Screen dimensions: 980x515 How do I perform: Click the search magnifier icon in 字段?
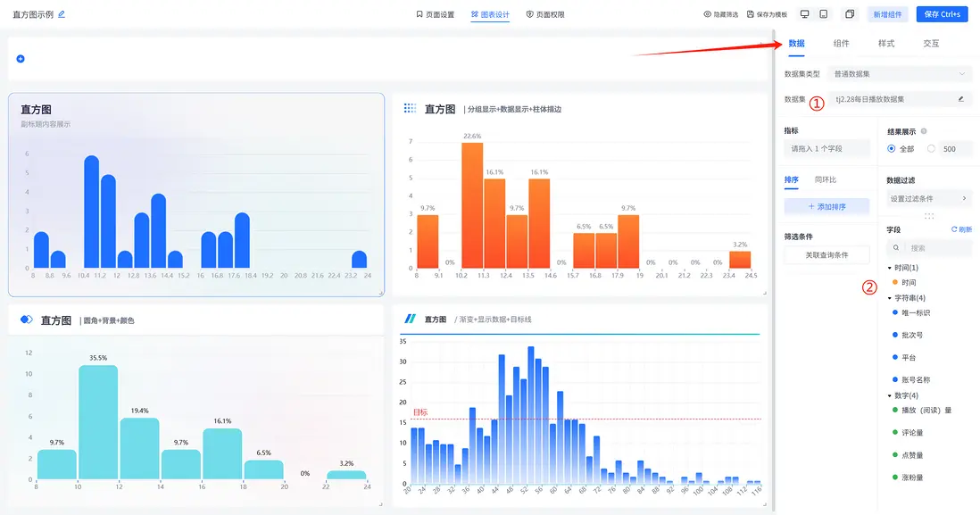[x=895, y=248]
